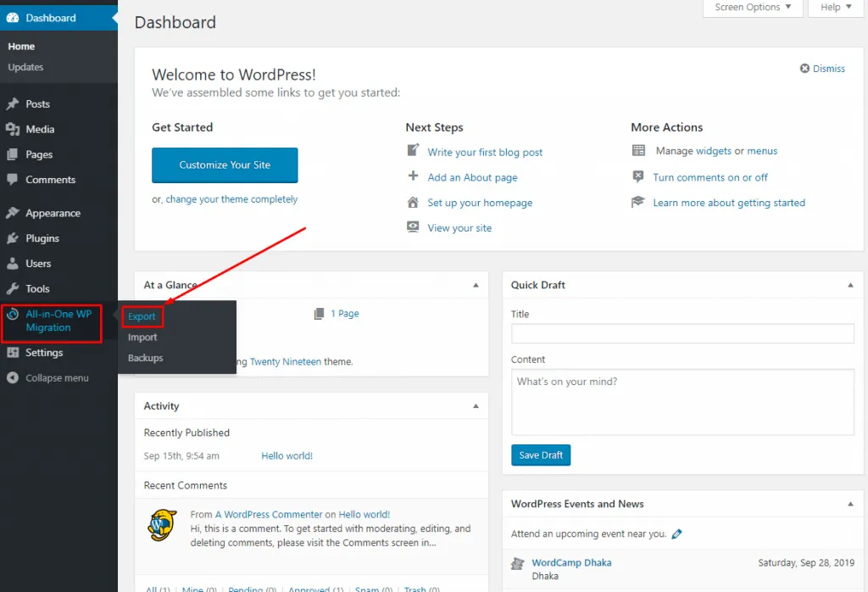This screenshot has height=592, width=868.
Task: Click the Media icon in sidebar
Action: (12, 129)
